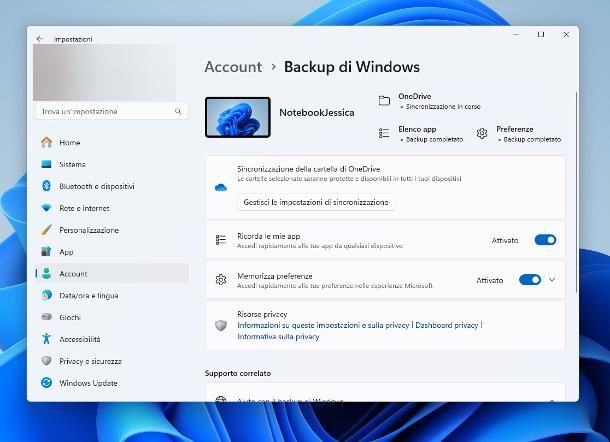Click the Bluetooth icon in sidebar

pyautogui.click(x=46, y=186)
